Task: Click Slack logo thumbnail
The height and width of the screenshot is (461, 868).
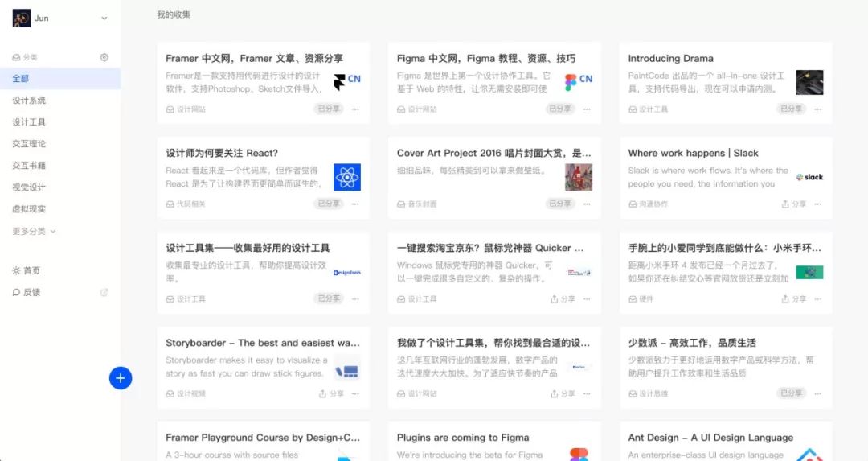Action: tap(809, 177)
